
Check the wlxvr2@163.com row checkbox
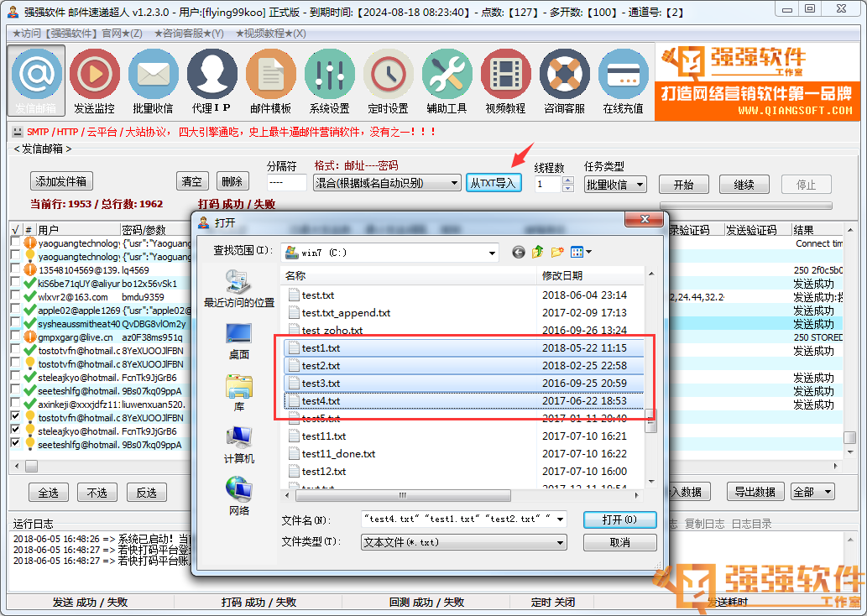pyautogui.click(x=15, y=296)
